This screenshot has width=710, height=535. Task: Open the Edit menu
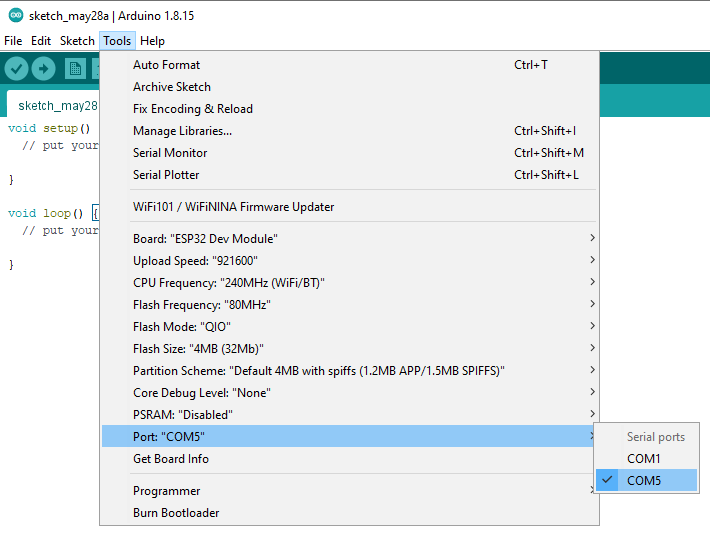[x=41, y=41]
